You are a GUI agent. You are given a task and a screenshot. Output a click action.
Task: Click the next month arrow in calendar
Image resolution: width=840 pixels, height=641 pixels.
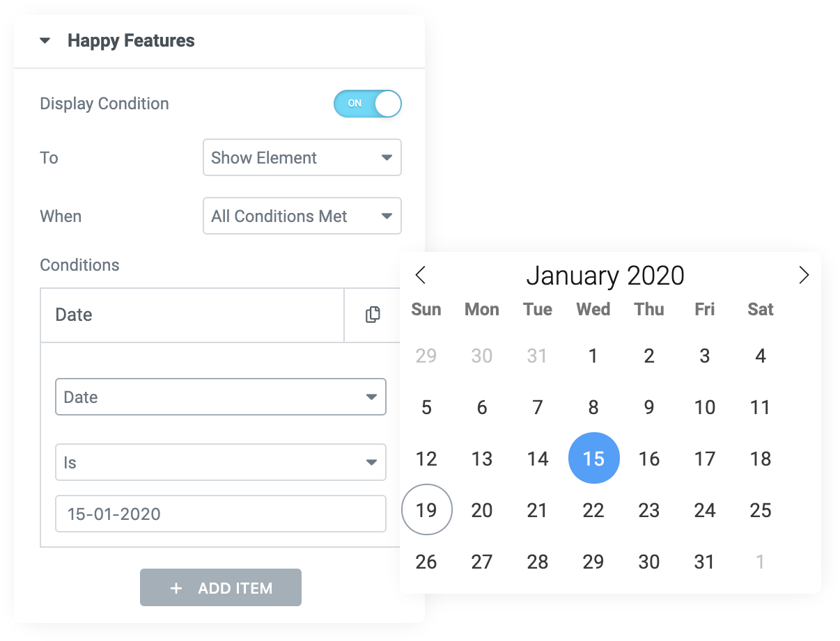tap(804, 275)
